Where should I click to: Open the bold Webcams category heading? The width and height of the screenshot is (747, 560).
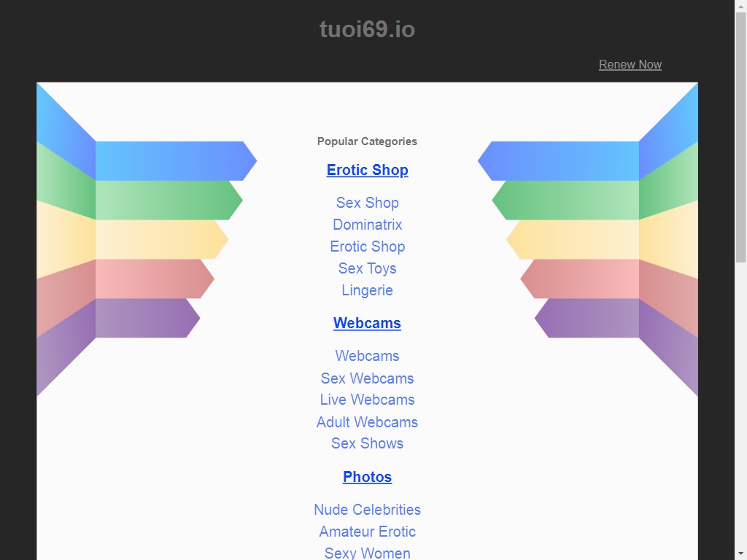click(x=367, y=323)
